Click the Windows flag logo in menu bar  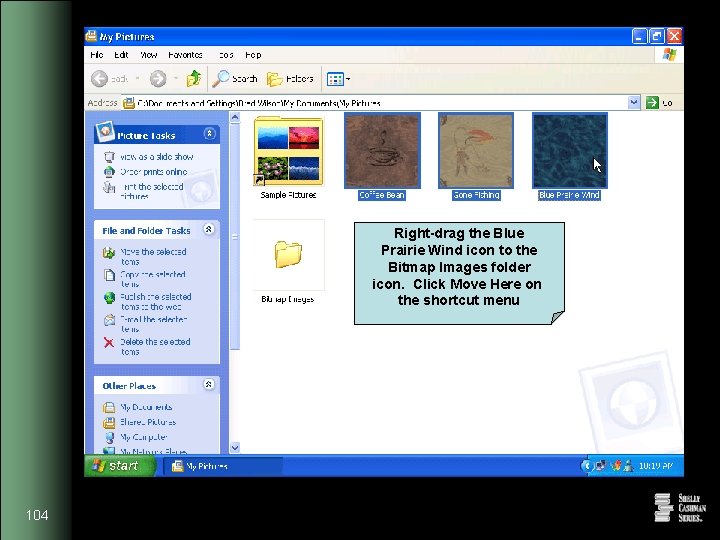pyautogui.click(x=669, y=55)
